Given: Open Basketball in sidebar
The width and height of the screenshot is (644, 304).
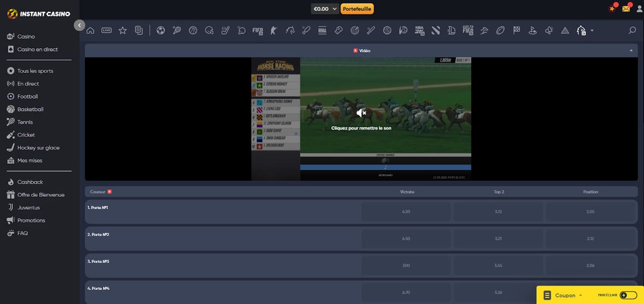Looking at the screenshot, I should (x=30, y=109).
